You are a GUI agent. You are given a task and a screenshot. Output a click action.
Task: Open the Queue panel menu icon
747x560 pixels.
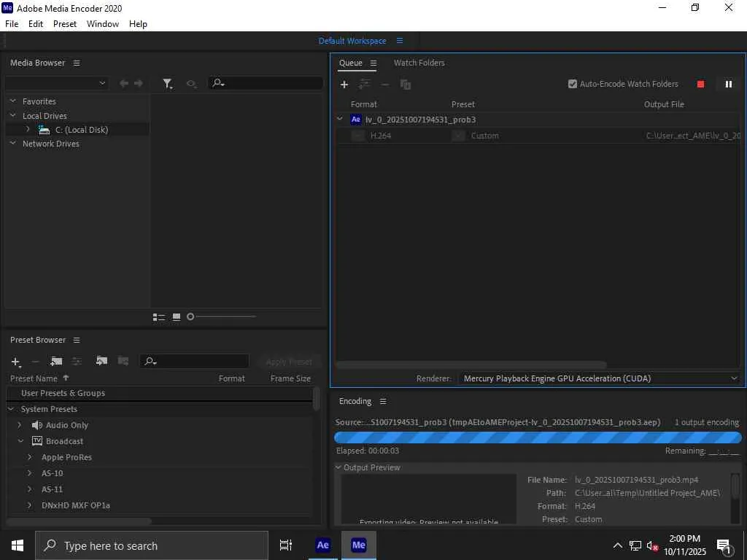click(373, 63)
